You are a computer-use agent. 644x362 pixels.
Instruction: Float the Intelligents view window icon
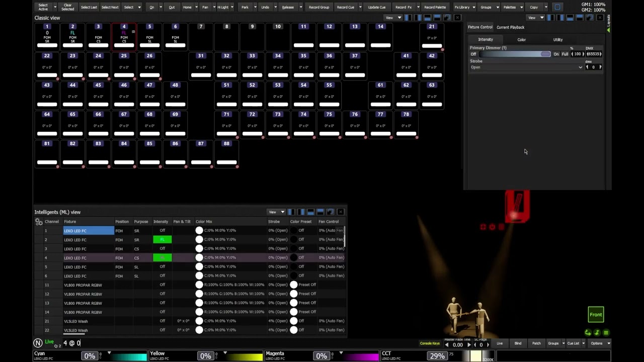[330, 212]
